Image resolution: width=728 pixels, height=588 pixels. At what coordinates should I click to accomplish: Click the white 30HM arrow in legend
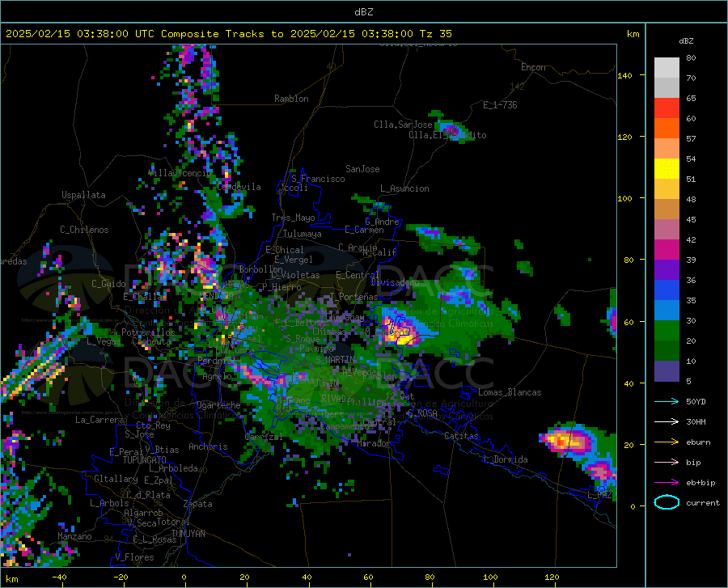pos(667,421)
